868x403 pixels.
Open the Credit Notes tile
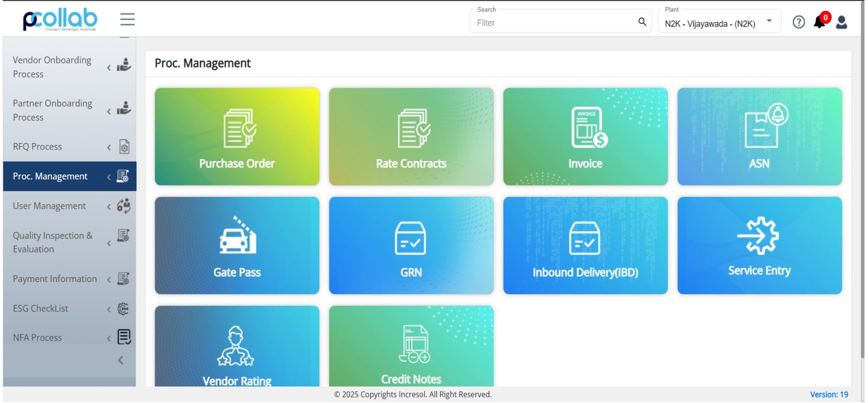coord(412,347)
